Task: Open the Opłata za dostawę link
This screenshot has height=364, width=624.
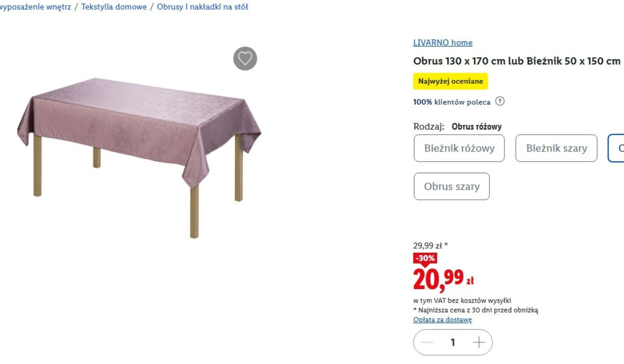Action: tap(443, 320)
